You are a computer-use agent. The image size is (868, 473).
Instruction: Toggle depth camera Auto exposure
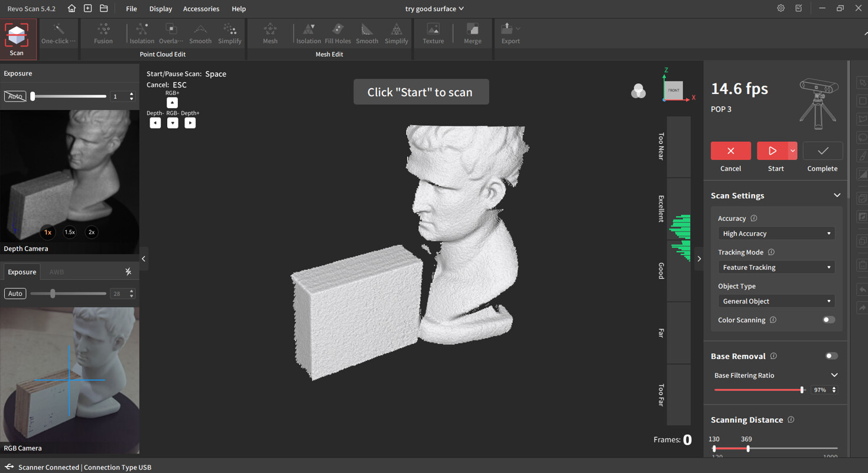[x=15, y=96]
